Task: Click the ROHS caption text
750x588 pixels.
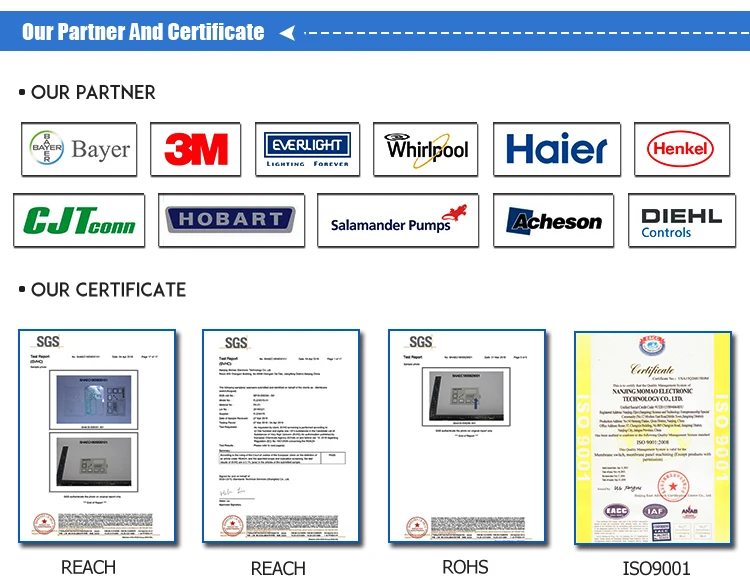Action: 465,567
